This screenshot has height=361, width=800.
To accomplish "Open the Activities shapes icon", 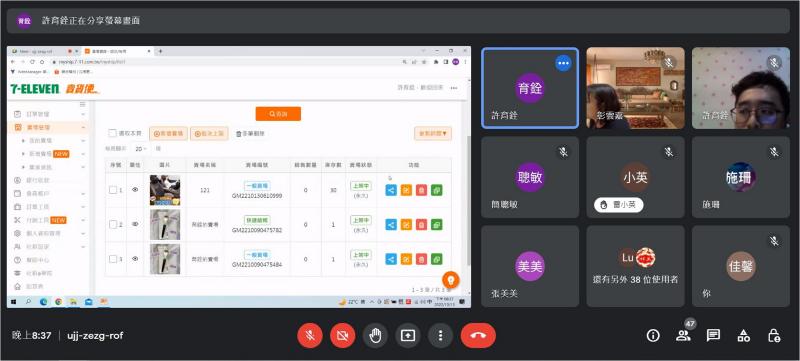I will [743, 336].
